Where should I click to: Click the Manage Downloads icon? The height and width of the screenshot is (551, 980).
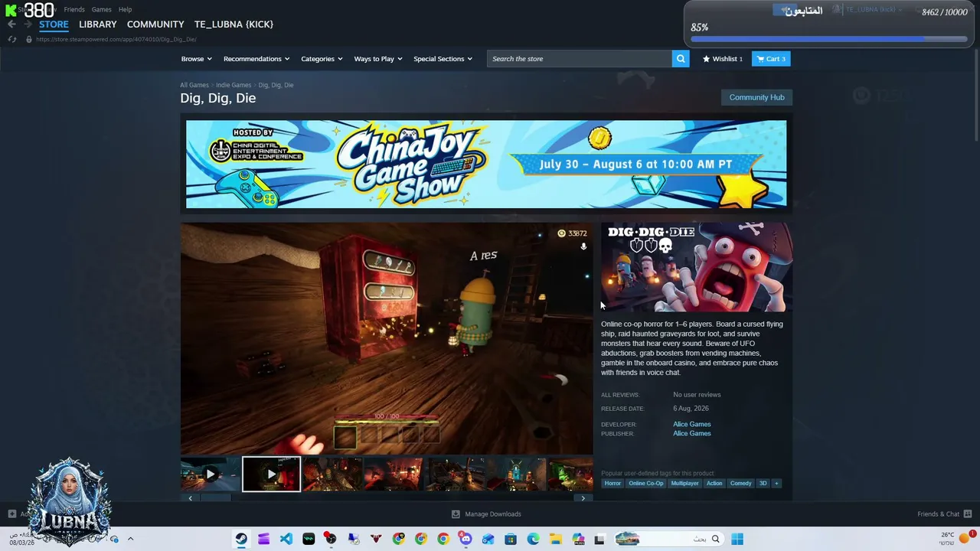click(456, 514)
